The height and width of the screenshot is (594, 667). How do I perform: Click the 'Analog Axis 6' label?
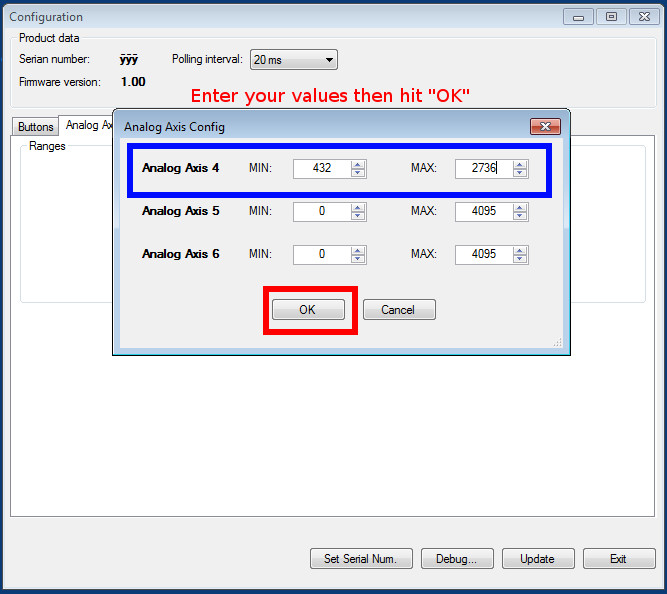[180, 254]
